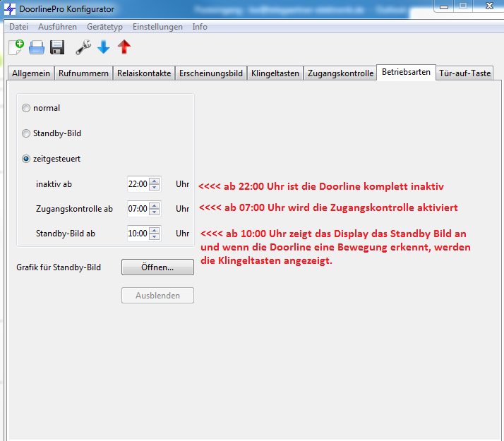
Task: Open the Datei menu
Action: coord(18,27)
